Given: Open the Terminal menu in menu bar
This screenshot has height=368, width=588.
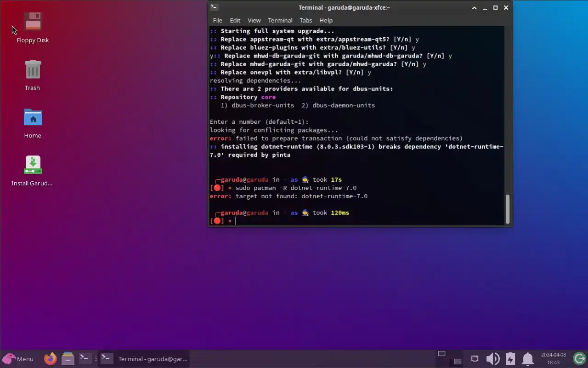Looking at the screenshot, I should click(x=280, y=20).
